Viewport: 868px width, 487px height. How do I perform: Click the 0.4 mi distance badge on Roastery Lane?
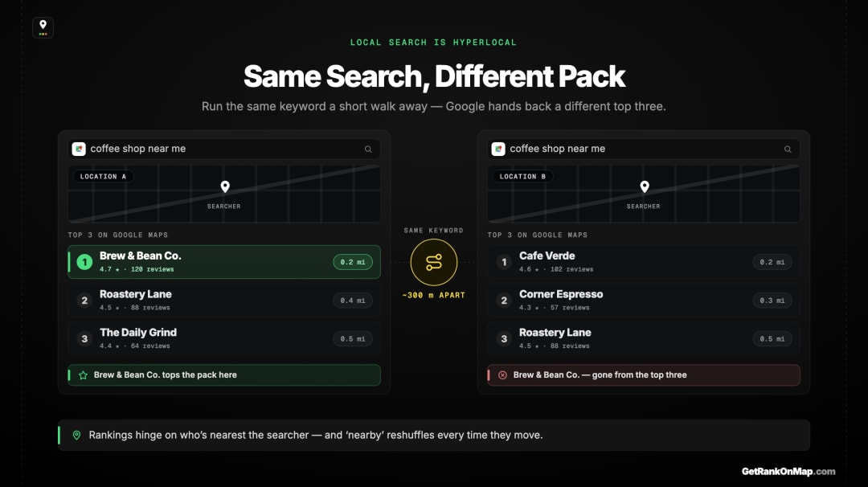(353, 301)
